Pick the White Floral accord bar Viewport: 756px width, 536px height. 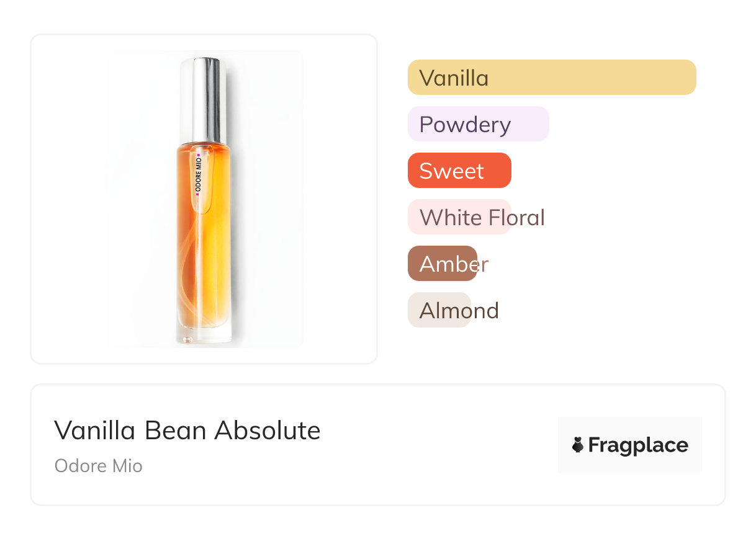pyautogui.click(x=459, y=217)
